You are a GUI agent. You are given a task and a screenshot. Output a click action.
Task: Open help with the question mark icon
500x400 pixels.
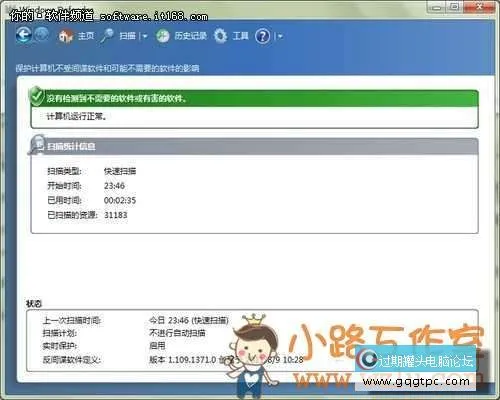tap(263, 36)
